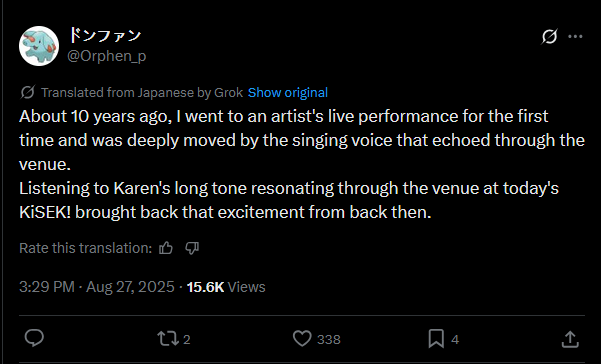Screen dimensions: 601x364
Task: Click the like count 338
Action: (x=329, y=339)
